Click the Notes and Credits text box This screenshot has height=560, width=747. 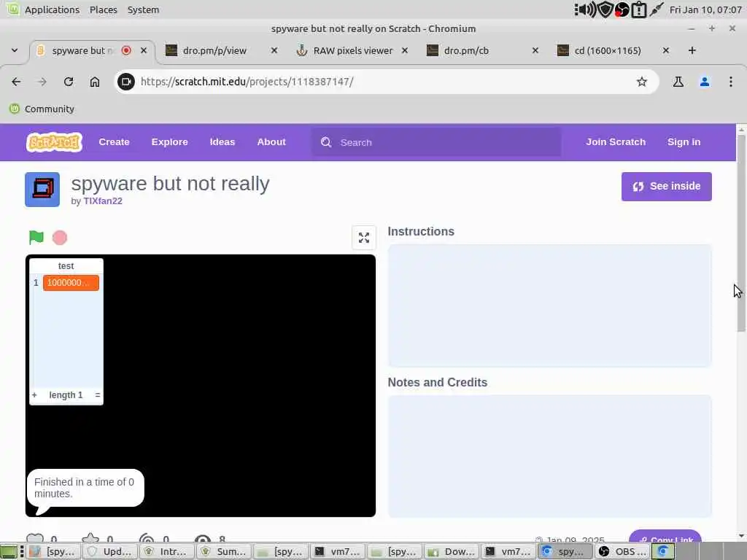pyautogui.click(x=550, y=456)
